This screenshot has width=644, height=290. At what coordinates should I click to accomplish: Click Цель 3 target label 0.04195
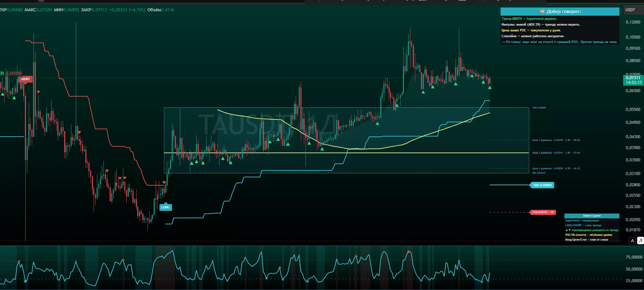pyautogui.click(x=556, y=140)
